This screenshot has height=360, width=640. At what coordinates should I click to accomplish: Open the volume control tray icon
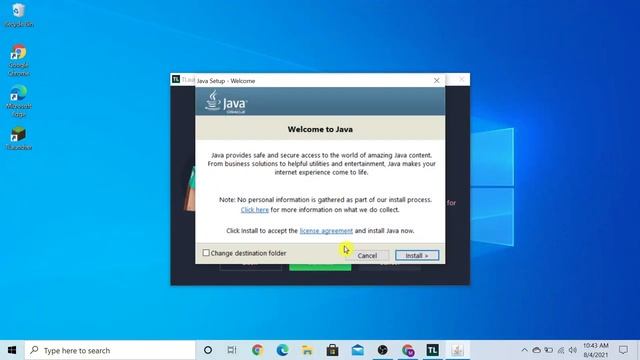(x=573, y=350)
